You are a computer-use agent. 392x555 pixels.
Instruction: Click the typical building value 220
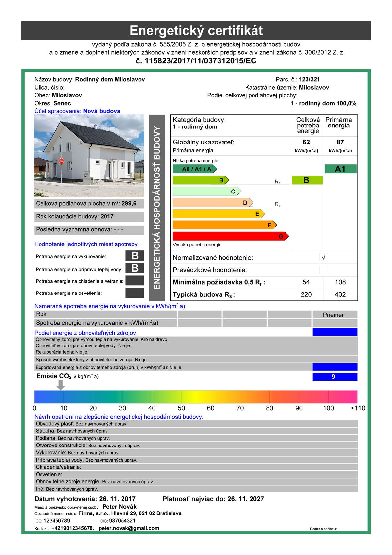coord(306,294)
